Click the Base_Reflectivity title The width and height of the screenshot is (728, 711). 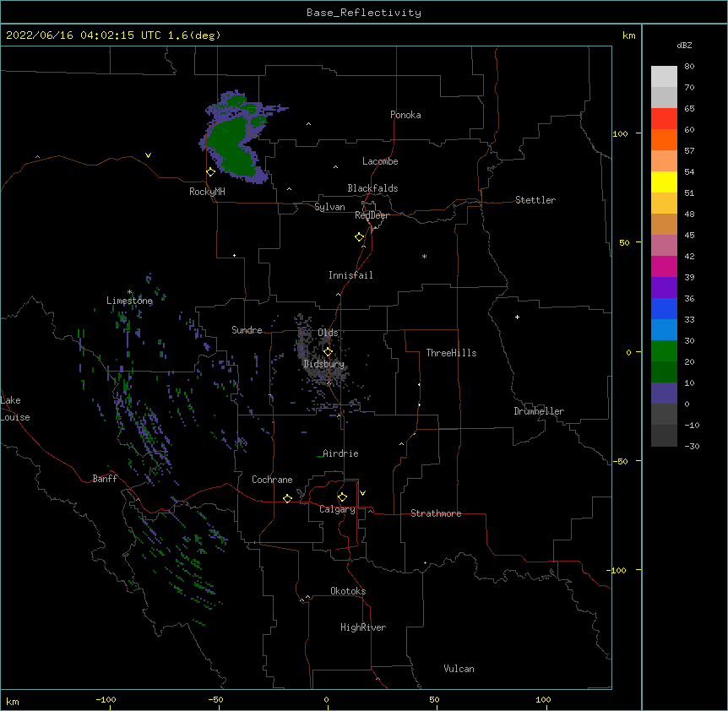pos(364,13)
